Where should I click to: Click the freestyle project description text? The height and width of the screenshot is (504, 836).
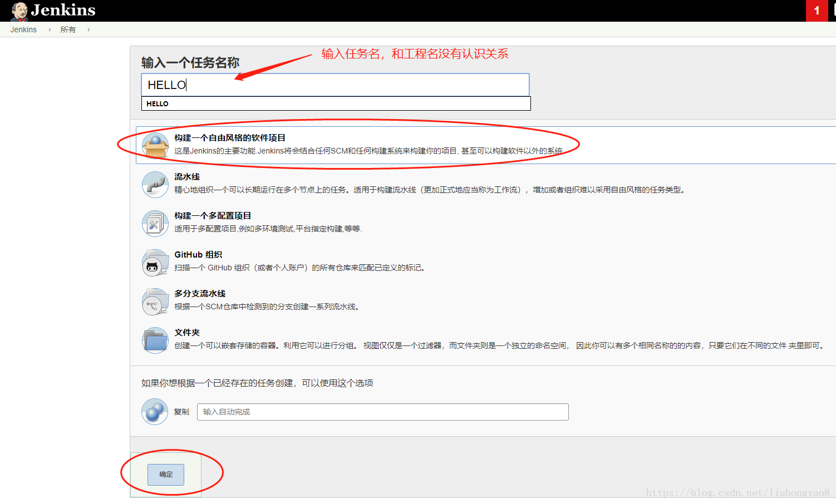coord(368,151)
